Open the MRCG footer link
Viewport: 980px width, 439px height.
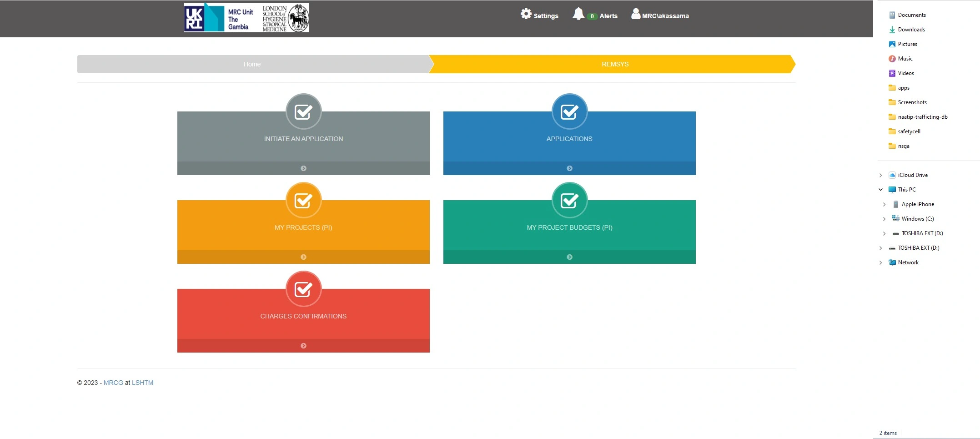tap(113, 383)
